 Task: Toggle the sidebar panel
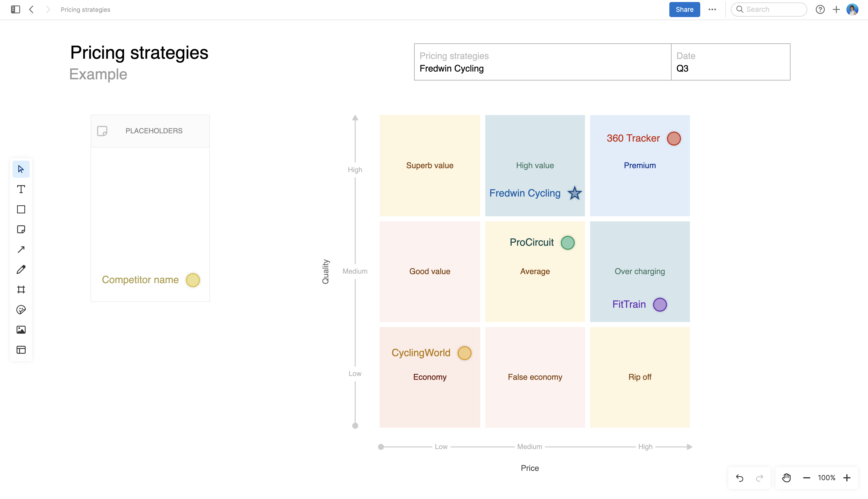click(x=15, y=10)
